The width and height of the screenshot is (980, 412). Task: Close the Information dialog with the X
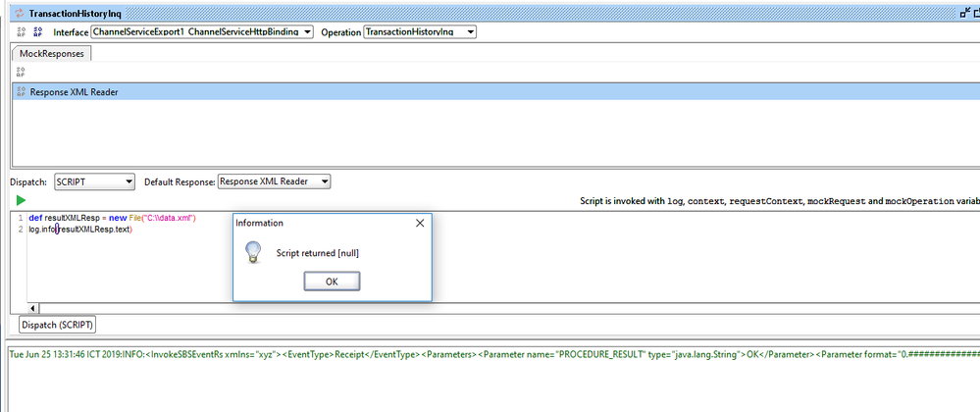point(420,223)
